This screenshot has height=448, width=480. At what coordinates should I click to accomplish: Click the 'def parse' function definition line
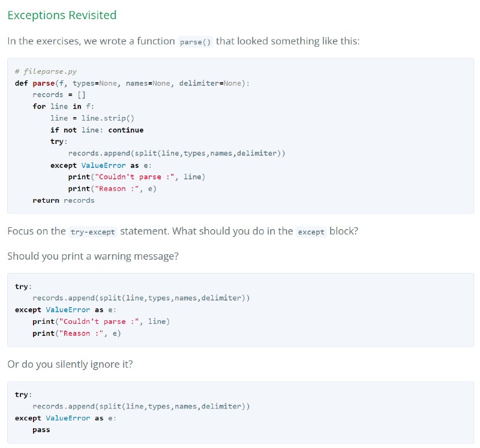pyautogui.click(x=132, y=83)
